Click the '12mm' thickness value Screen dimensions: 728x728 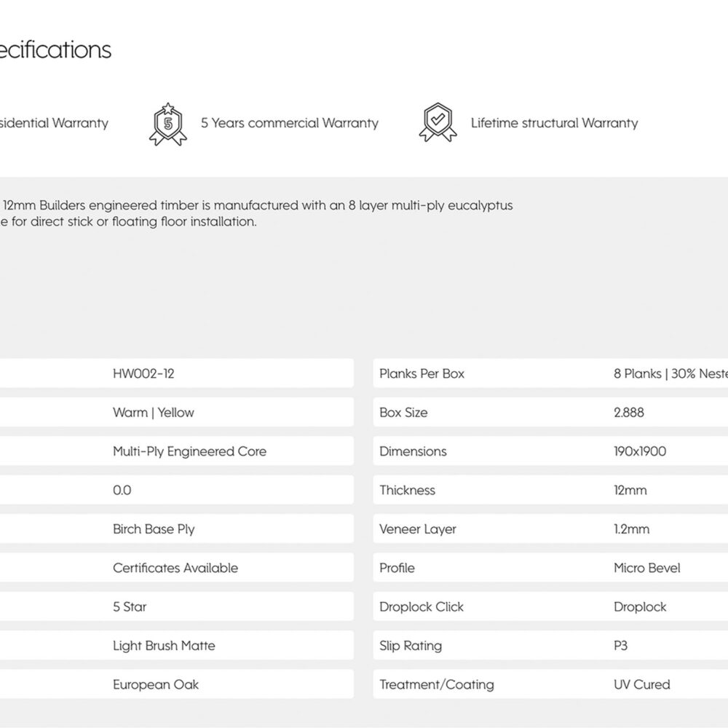pyautogui.click(x=630, y=490)
